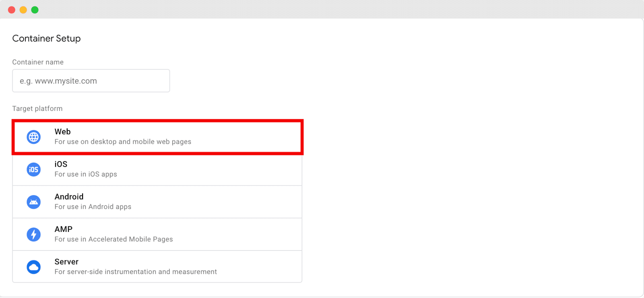Click the AMP lightning bolt icon
The height and width of the screenshot is (298, 644).
pyautogui.click(x=34, y=234)
